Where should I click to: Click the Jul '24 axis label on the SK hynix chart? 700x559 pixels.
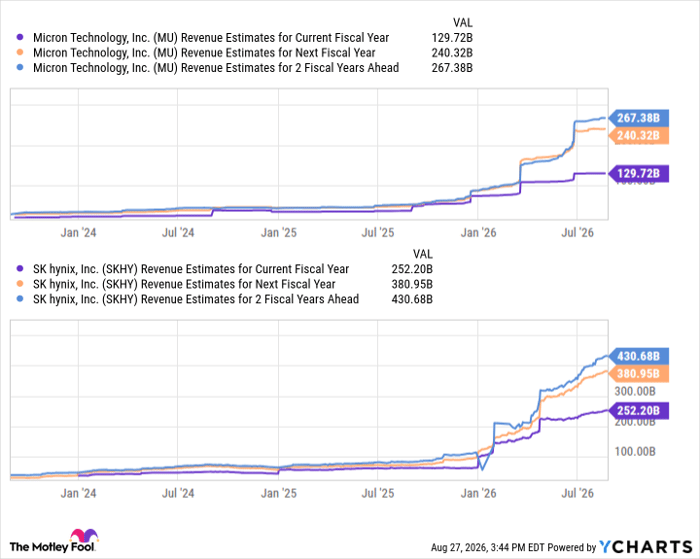[178, 493]
